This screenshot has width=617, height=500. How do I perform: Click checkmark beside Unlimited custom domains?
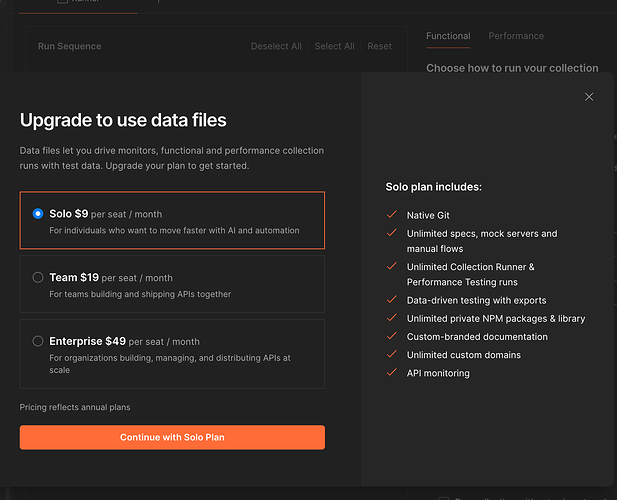[x=392, y=354]
